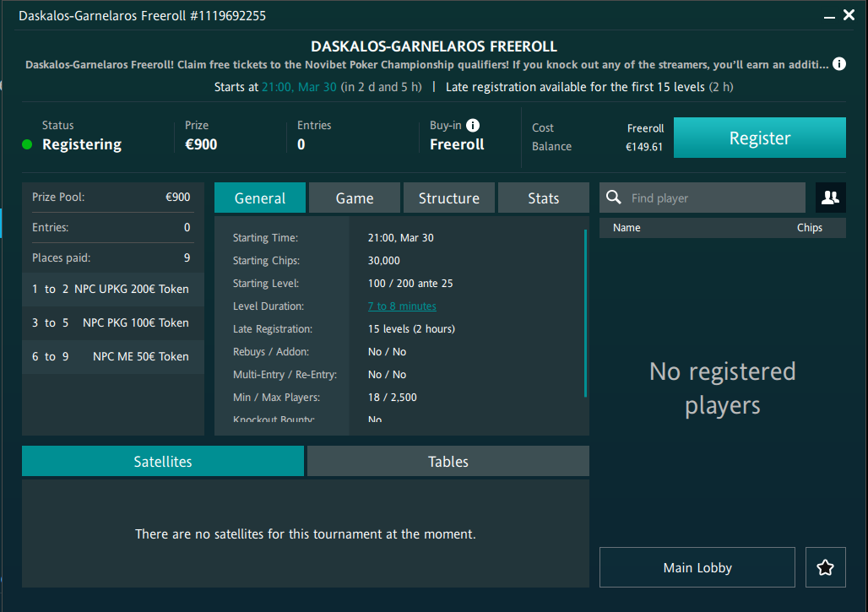Add tournament to favorites with star icon
Viewport: 868px width, 612px height.
825,567
